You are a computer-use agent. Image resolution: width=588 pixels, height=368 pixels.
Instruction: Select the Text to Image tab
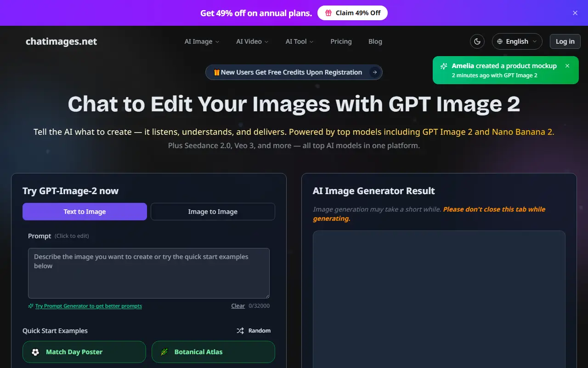coord(85,212)
